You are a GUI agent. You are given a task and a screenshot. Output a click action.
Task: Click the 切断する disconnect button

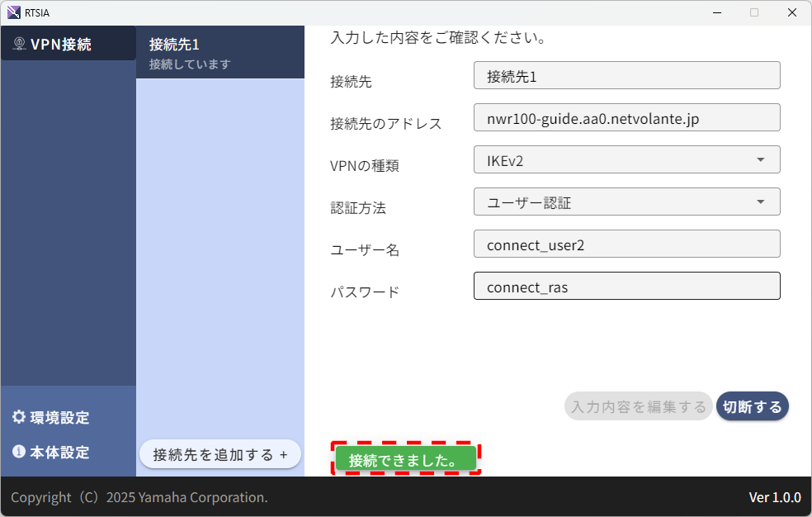coord(752,406)
